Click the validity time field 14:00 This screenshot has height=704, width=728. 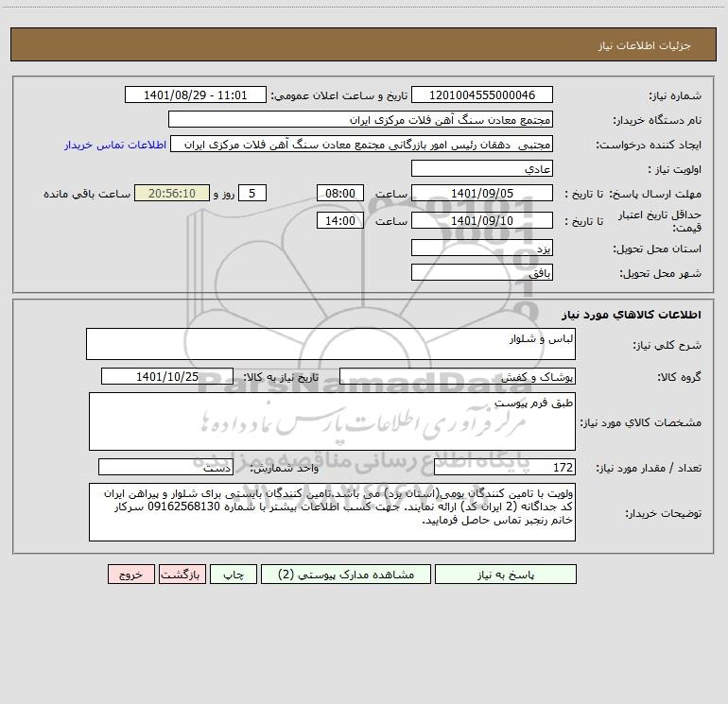(339, 220)
